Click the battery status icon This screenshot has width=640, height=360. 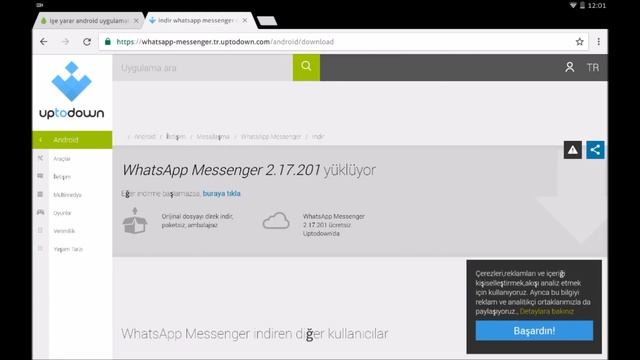coord(582,5)
